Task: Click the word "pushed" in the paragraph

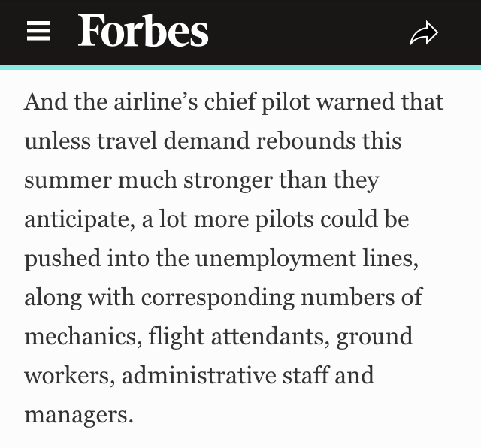Action: tap(62, 259)
